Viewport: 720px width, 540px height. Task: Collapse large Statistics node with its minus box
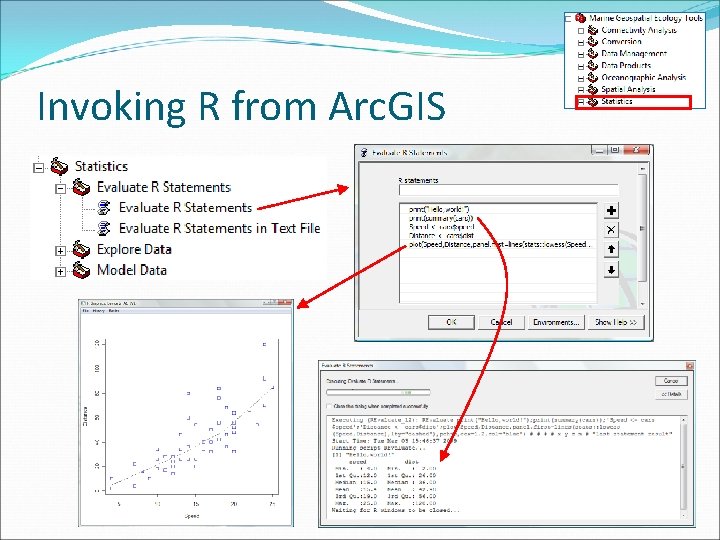tap(39, 168)
